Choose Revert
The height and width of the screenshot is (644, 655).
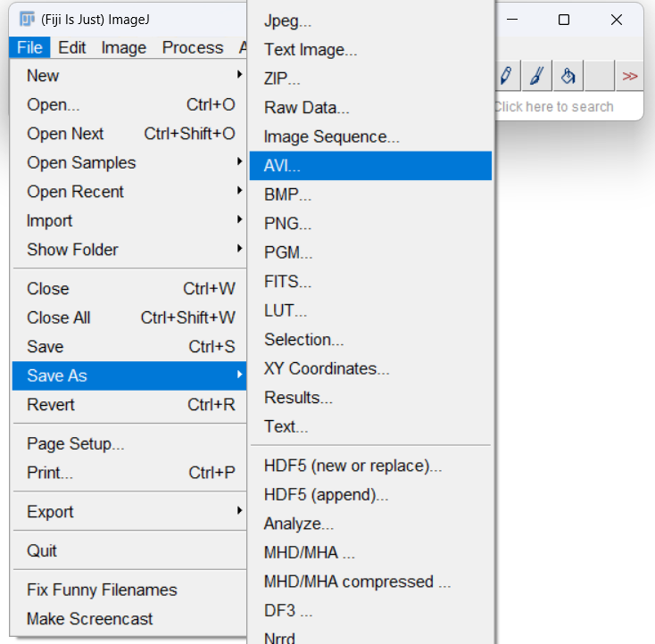[x=129, y=405]
